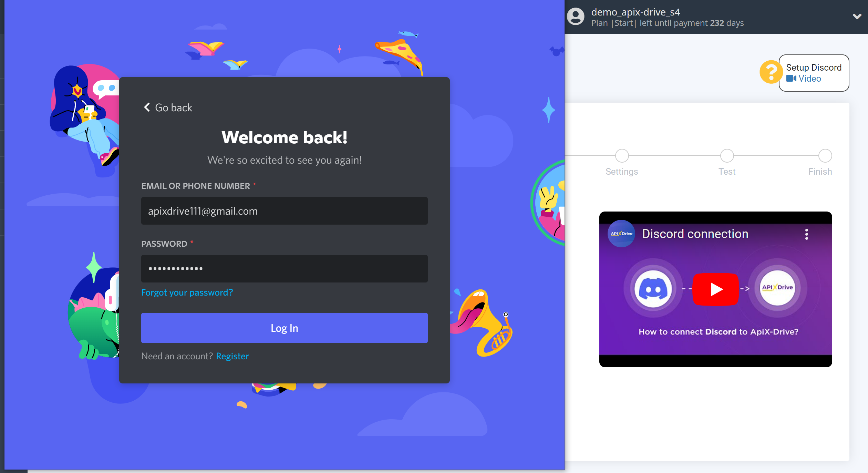The height and width of the screenshot is (473, 868).
Task: Click the Register link for new account
Action: [232, 356]
